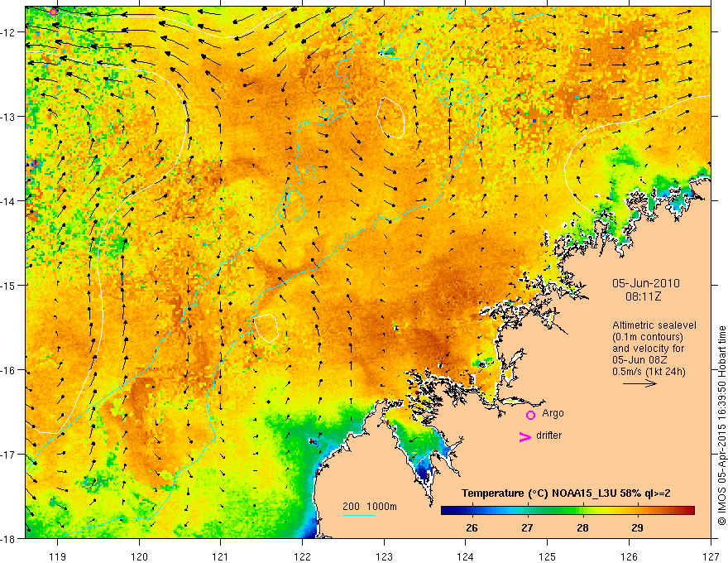Click the colorbar tick label 27

tap(527, 528)
